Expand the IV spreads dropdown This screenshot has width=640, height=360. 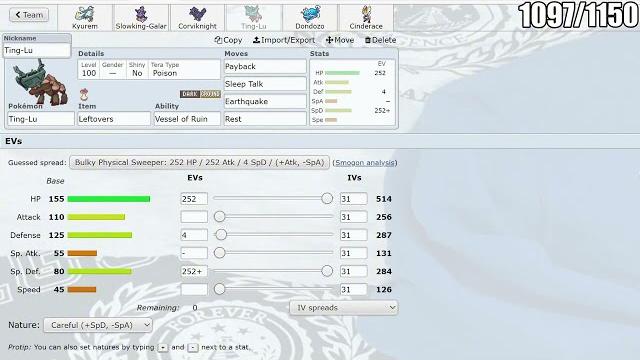[x=344, y=308]
